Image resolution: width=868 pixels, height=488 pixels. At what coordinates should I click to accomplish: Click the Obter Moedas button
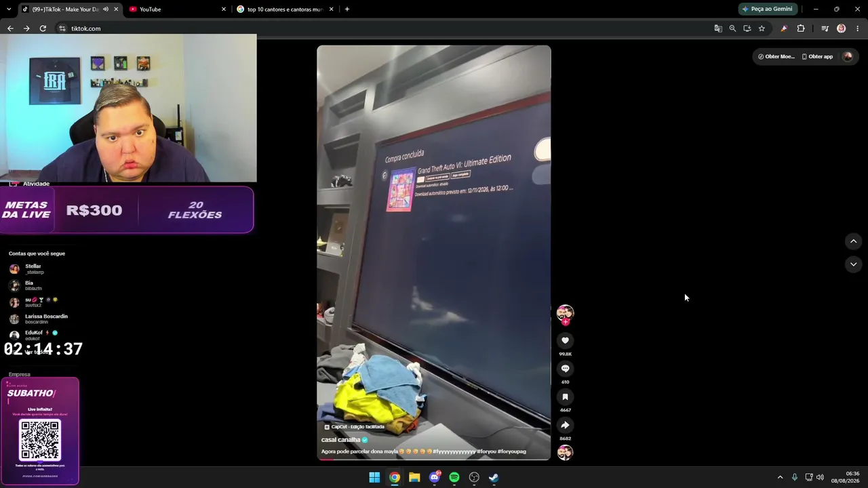(776, 56)
